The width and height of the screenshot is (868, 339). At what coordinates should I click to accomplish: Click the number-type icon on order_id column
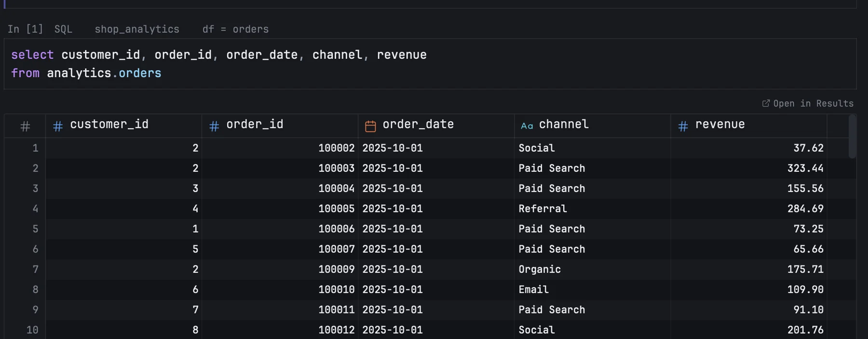pos(214,126)
